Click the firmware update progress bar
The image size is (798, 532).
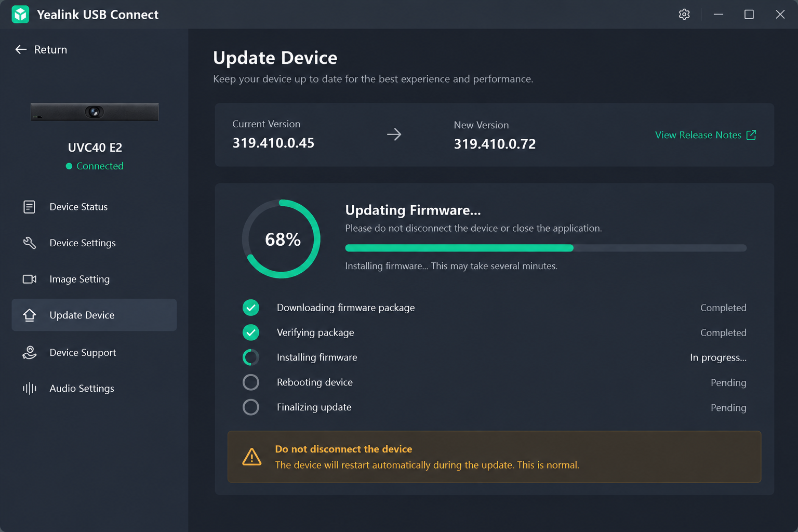[546, 248]
